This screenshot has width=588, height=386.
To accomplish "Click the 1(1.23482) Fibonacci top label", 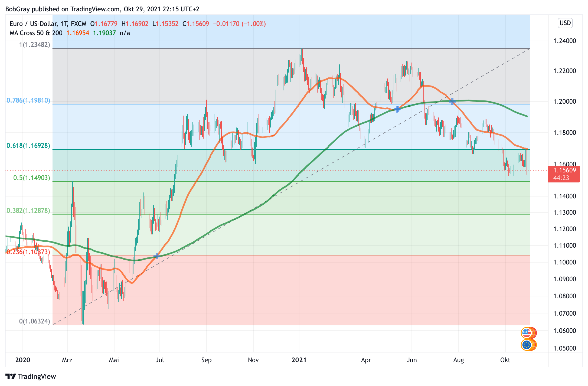I will [35, 44].
